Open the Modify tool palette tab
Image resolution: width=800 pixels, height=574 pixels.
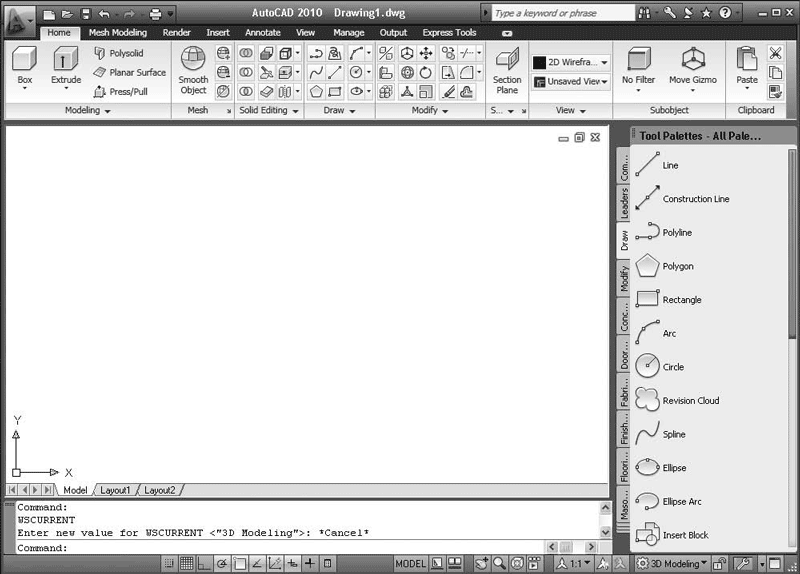(623, 279)
